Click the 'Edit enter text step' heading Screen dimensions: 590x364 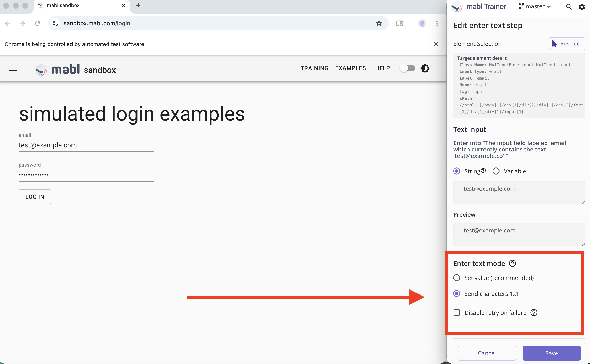(488, 25)
